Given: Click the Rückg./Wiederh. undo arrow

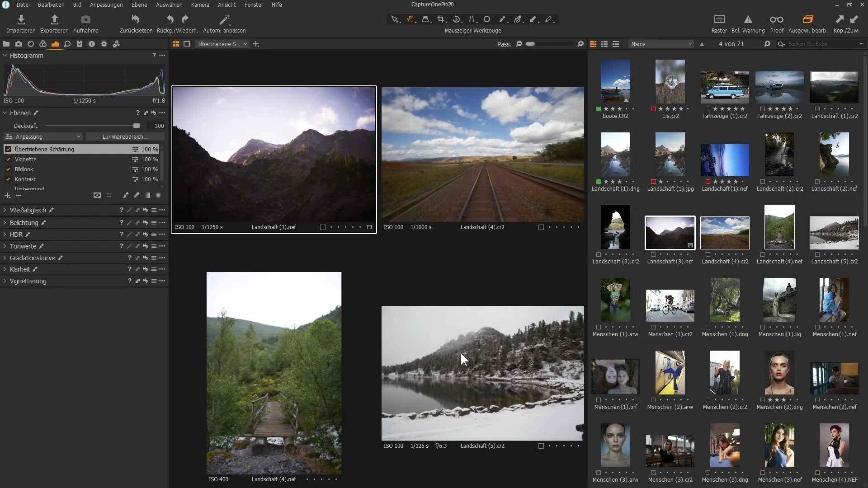Looking at the screenshot, I should (x=170, y=19).
